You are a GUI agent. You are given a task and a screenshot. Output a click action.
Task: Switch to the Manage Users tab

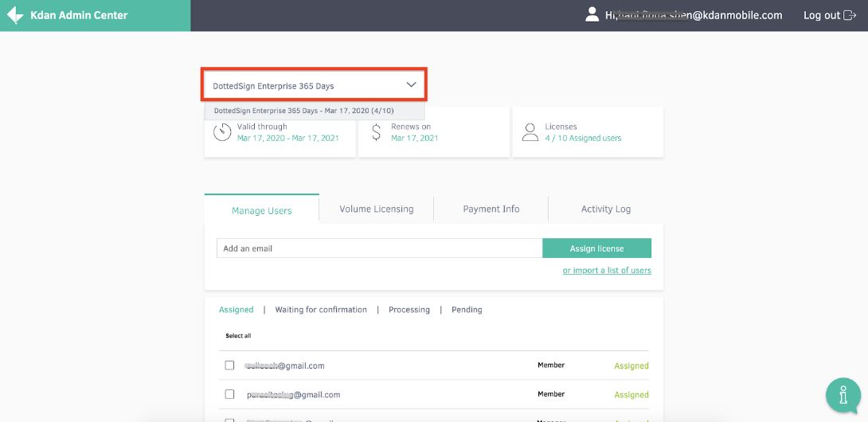pos(262,210)
